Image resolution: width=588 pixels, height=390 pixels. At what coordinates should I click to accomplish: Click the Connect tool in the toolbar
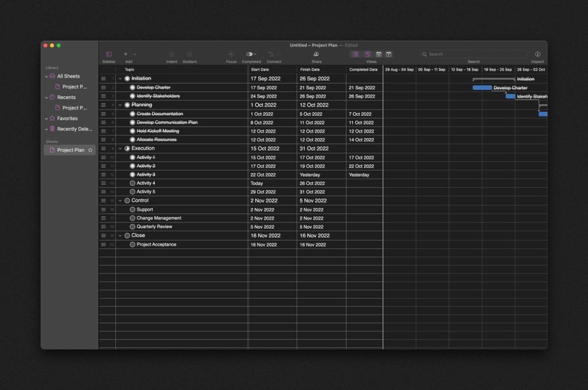[x=270, y=53]
